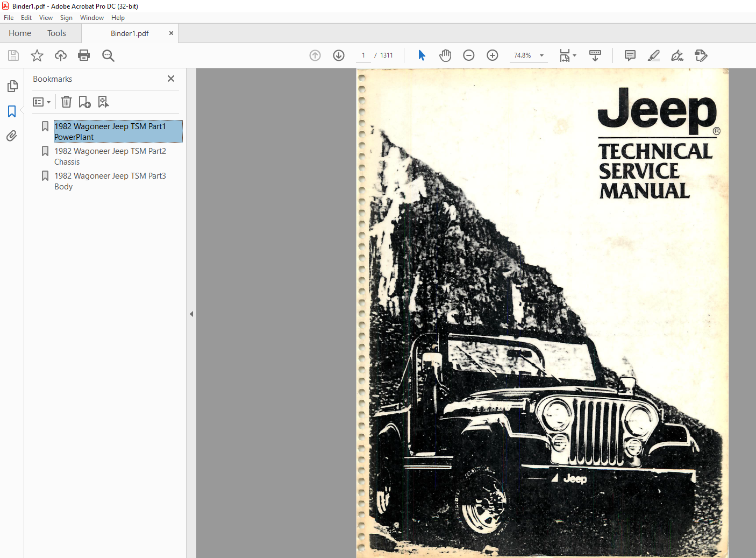
Task: Open the Find text search tool
Action: click(x=108, y=55)
